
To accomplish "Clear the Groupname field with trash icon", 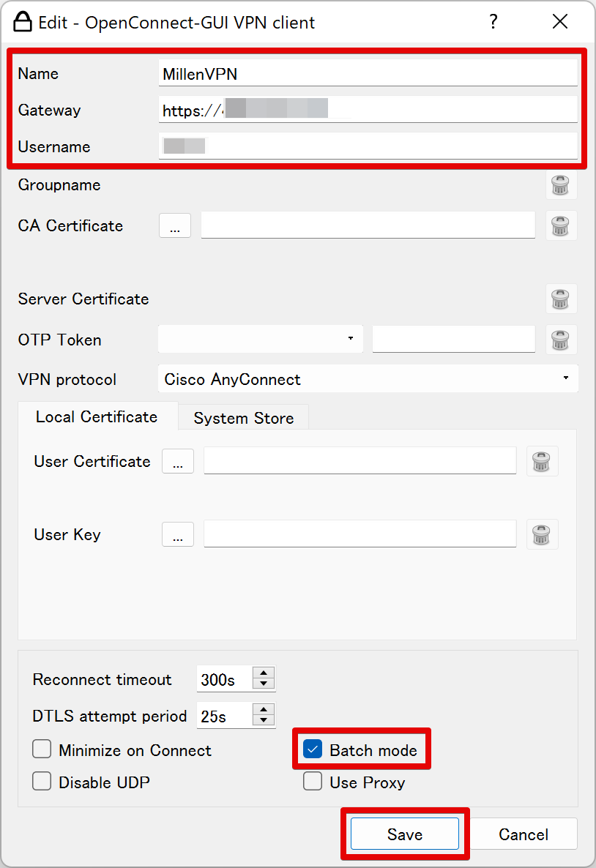I will tap(560, 185).
